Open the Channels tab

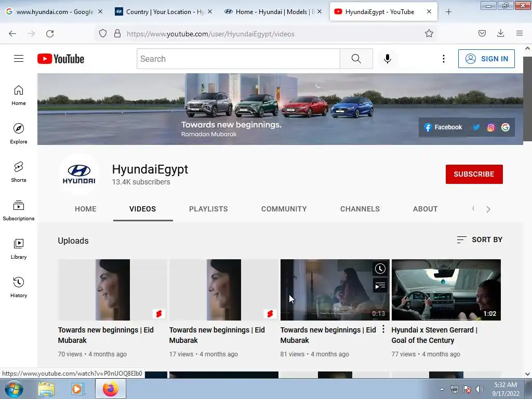pyautogui.click(x=360, y=209)
